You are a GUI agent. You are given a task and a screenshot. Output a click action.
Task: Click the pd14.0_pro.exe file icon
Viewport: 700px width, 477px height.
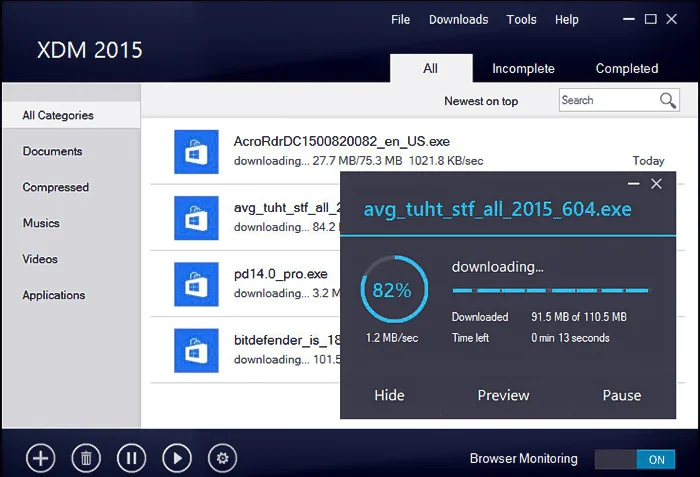[196, 284]
